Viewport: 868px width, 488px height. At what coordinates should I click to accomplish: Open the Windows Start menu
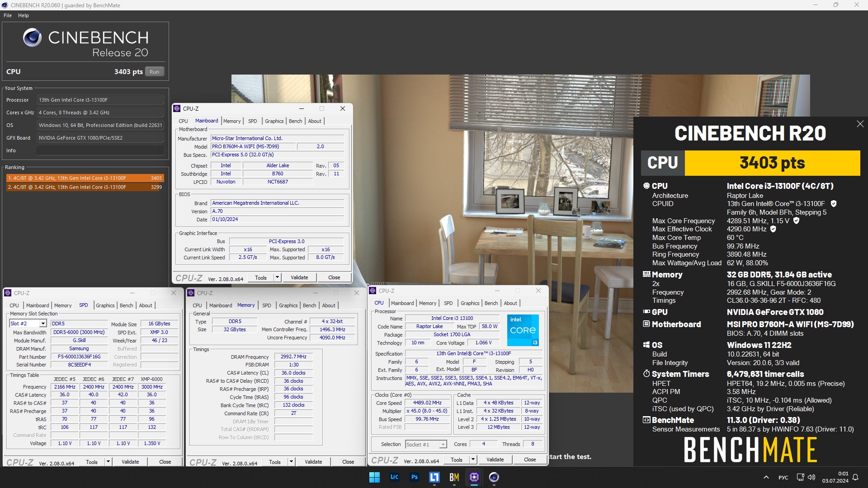pyautogui.click(x=374, y=477)
